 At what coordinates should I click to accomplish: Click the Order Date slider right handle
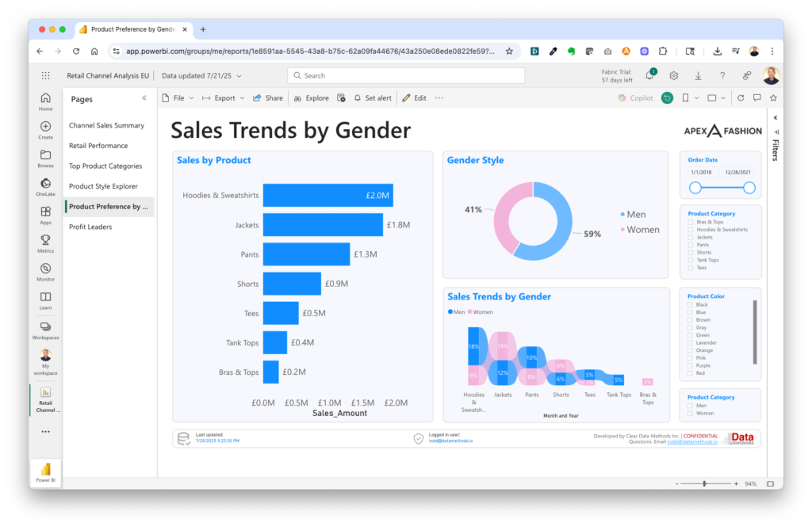[x=749, y=188]
